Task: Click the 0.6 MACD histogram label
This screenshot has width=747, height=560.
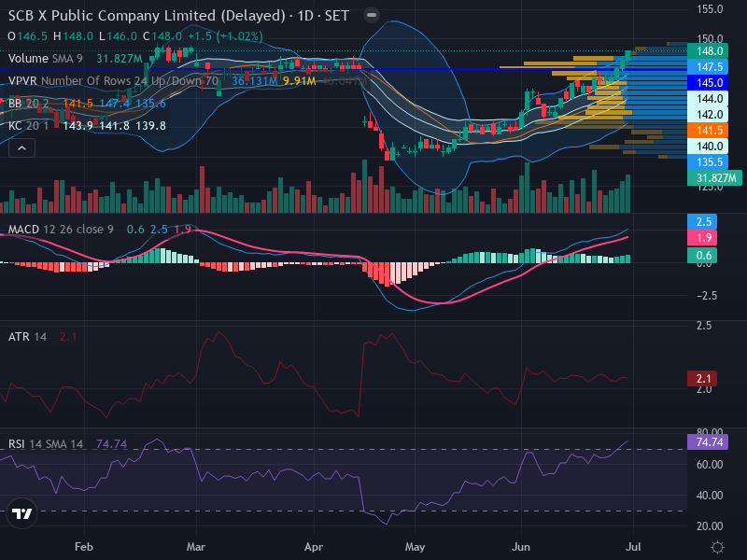Action: pos(702,256)
